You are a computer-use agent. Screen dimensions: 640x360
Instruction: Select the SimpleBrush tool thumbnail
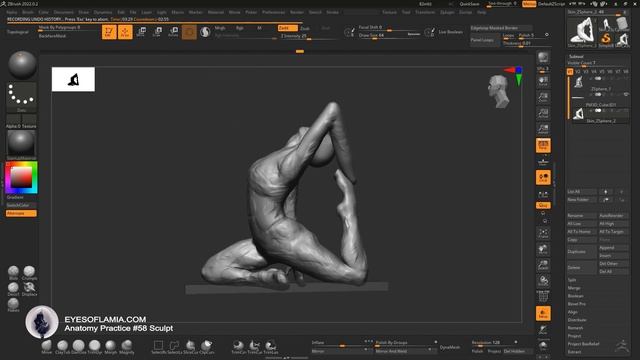pos(606,40)
